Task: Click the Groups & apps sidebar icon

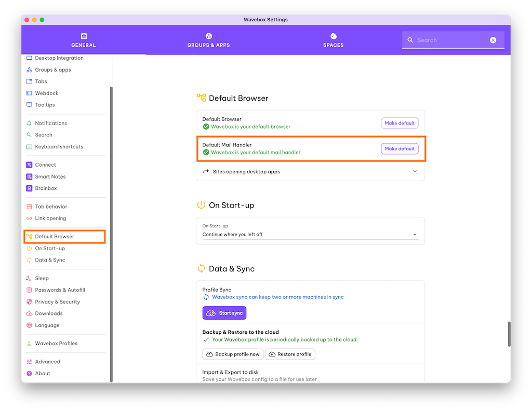Action: [29, 70]
